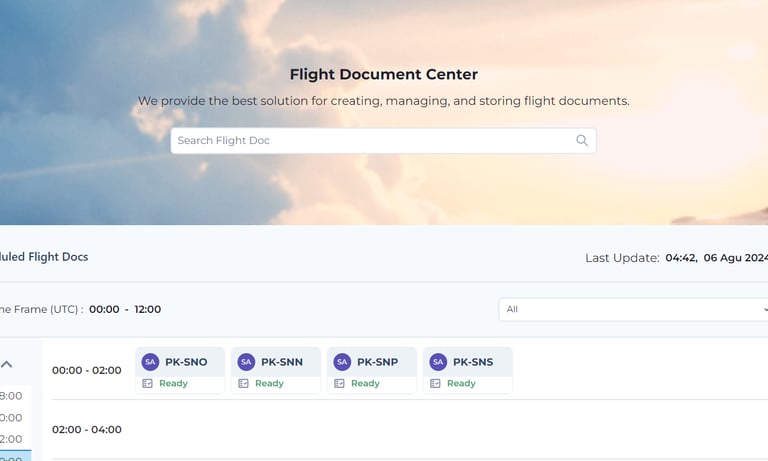The width and height of the screenshot is (768, 461).
Task: Click the document icon under PK-SNP
Action: (339, 384)
